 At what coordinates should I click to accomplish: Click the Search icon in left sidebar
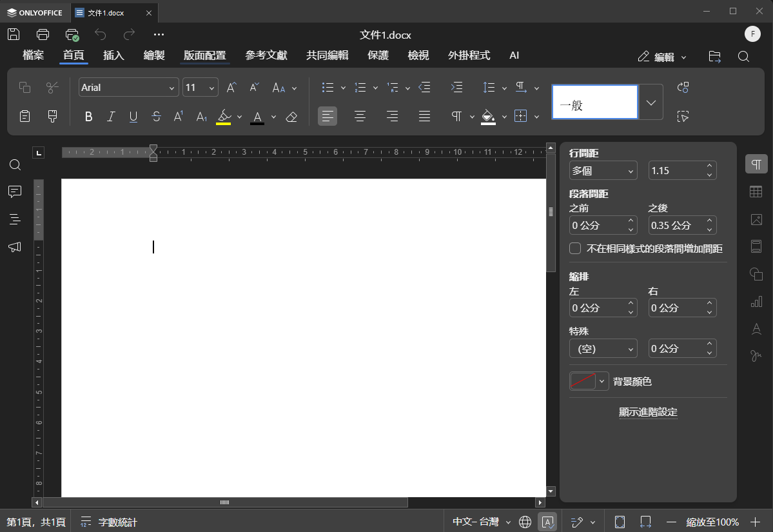15,164
